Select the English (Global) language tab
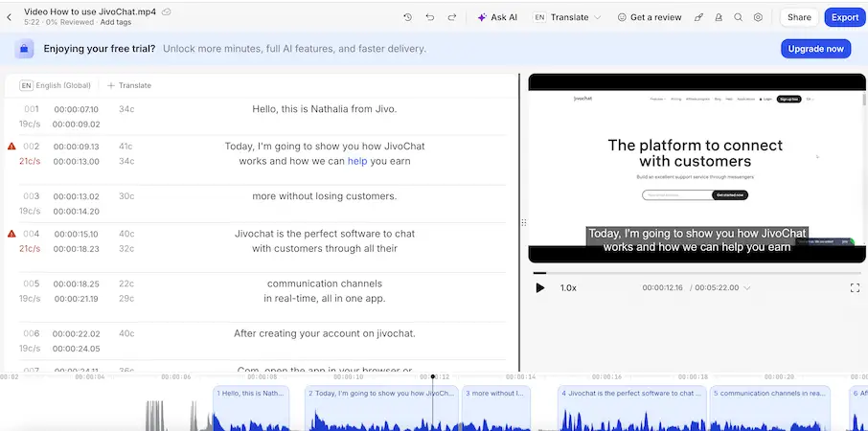Image resolution: width=868 pixels, height=431 pixels. click(x=55, y=85)
